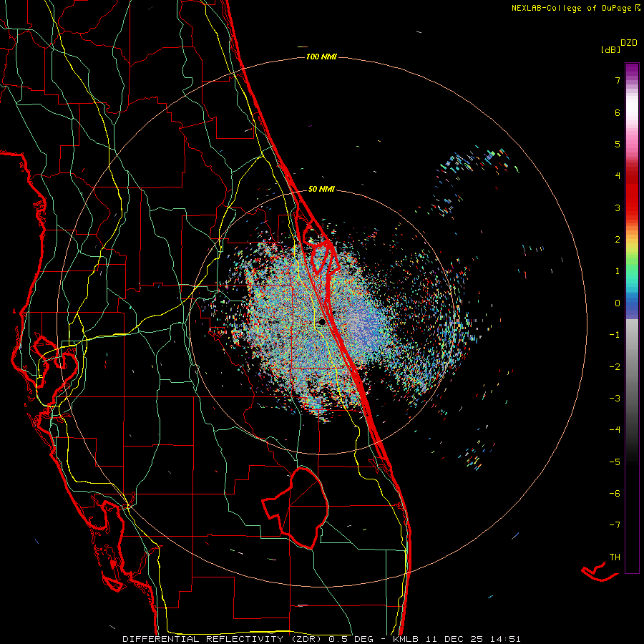Click the ZDR color scale bar
This screenshot has height=644, width=644.
632,318
